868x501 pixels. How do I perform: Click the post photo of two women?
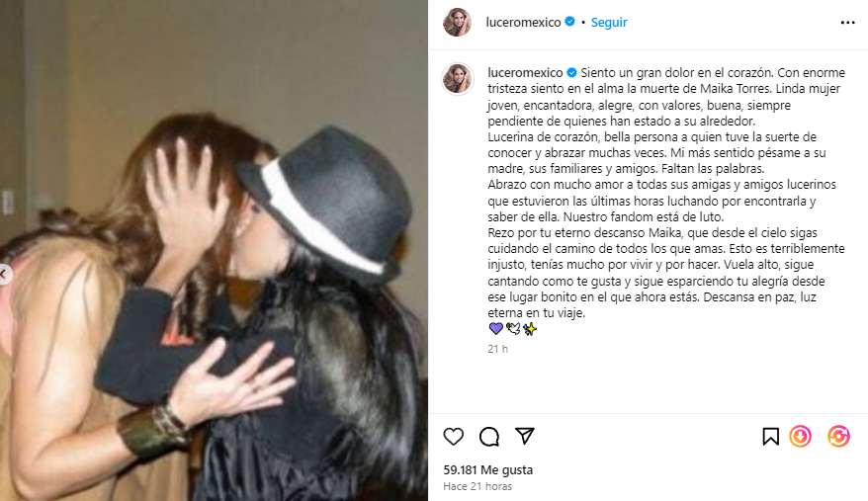[214, 250]
